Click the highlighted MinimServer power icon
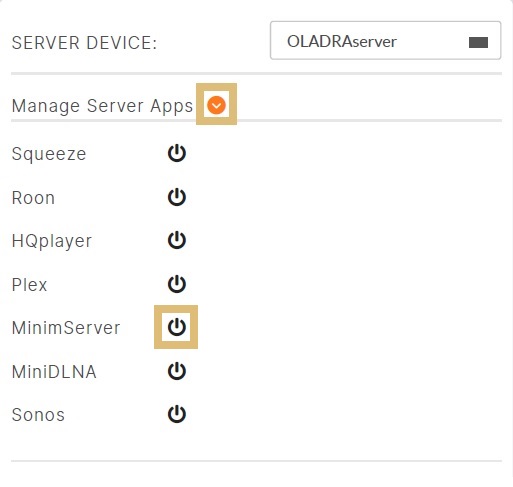The height and width of the screenshot is (487, 513). [x=177, y=327]
